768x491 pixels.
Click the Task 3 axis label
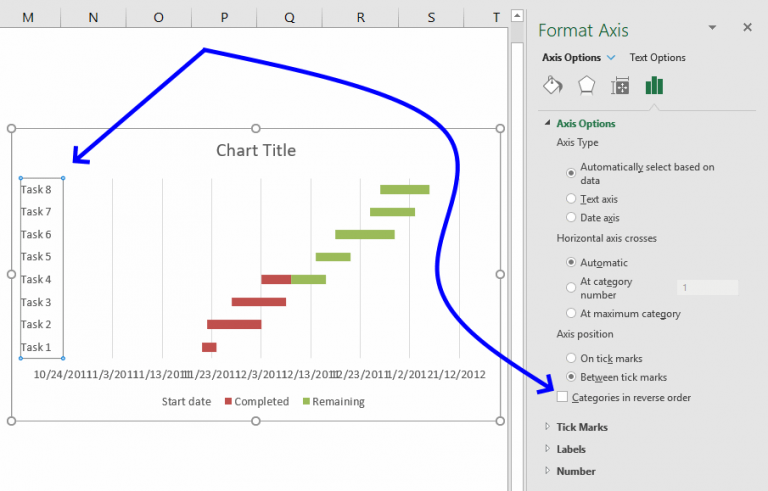click(x=36, y=302)
